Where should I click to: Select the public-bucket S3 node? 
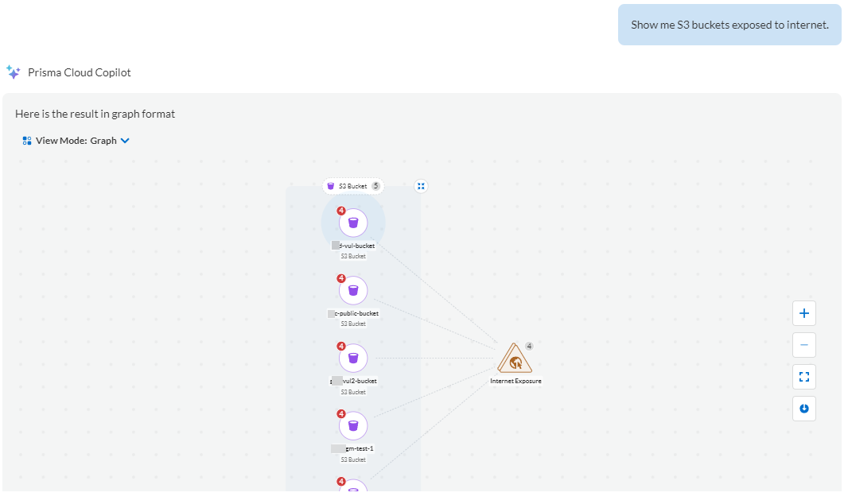(x=353, y=290)
